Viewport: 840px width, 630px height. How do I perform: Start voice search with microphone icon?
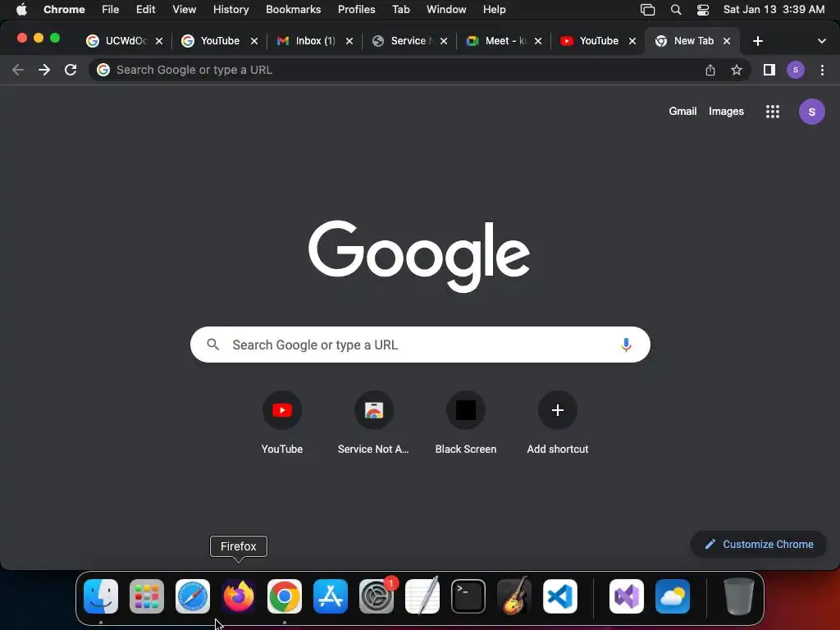point(626,345)
